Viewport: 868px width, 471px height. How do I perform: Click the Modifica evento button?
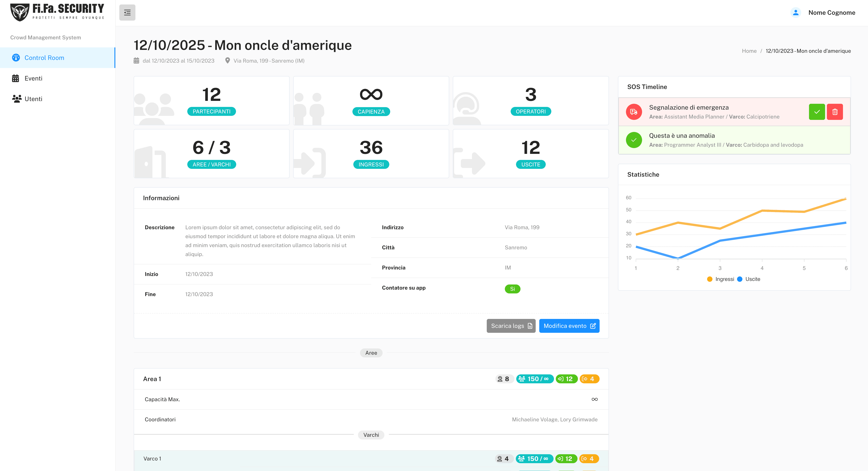[569, 326]
